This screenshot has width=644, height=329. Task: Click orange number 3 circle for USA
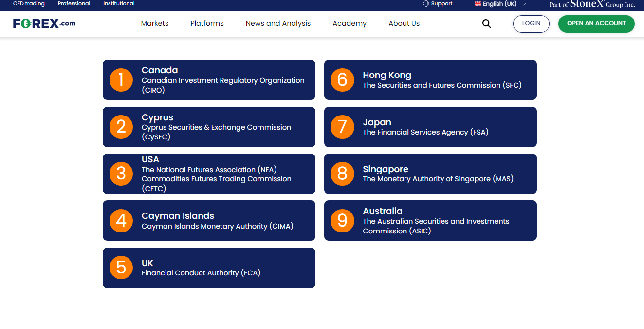tap(121, 174)
